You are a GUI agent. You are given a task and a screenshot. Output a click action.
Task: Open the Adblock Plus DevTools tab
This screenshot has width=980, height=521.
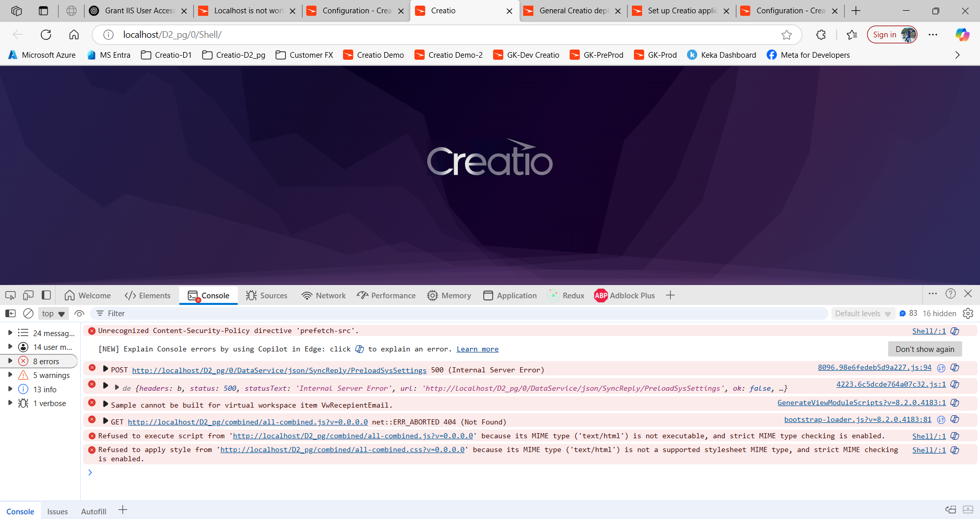625,296
